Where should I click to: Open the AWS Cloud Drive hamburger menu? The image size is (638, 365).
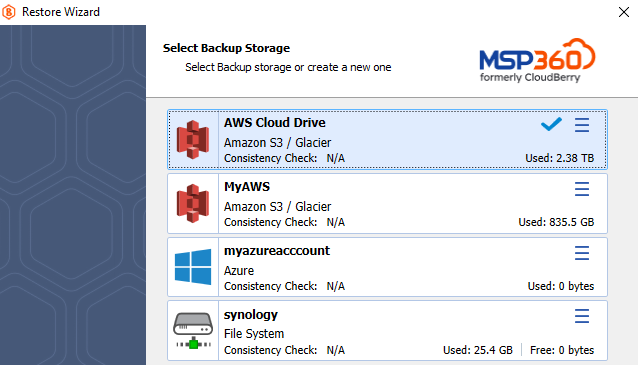582,125
